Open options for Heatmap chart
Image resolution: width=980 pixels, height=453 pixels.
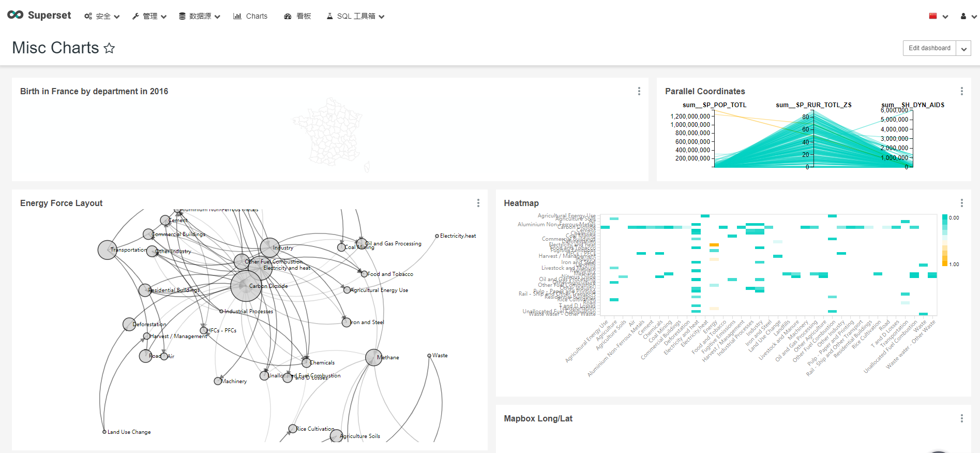pos(962,203)
